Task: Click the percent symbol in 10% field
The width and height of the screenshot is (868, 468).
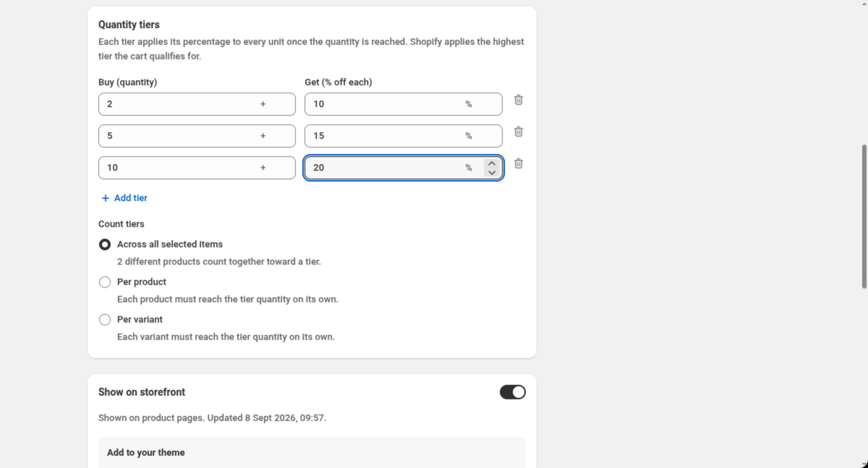Action: click(x=468, y=104)
